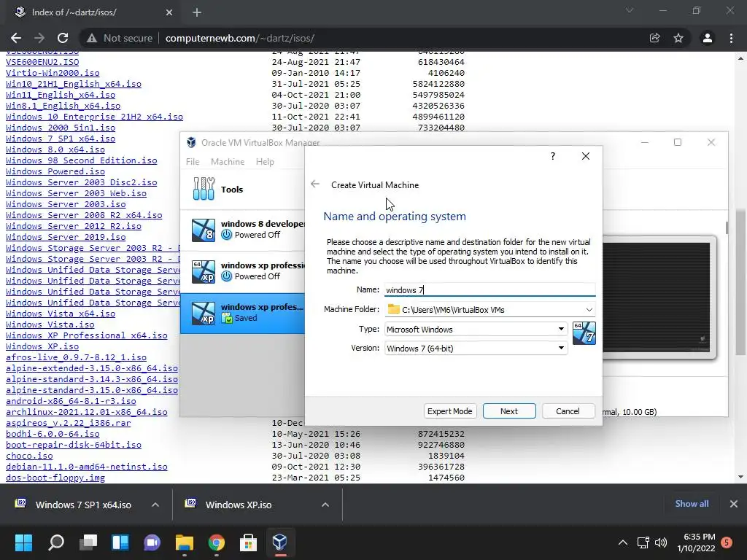Click the Expert Mode button
This screenshot has width=747, height=560.
449,411
